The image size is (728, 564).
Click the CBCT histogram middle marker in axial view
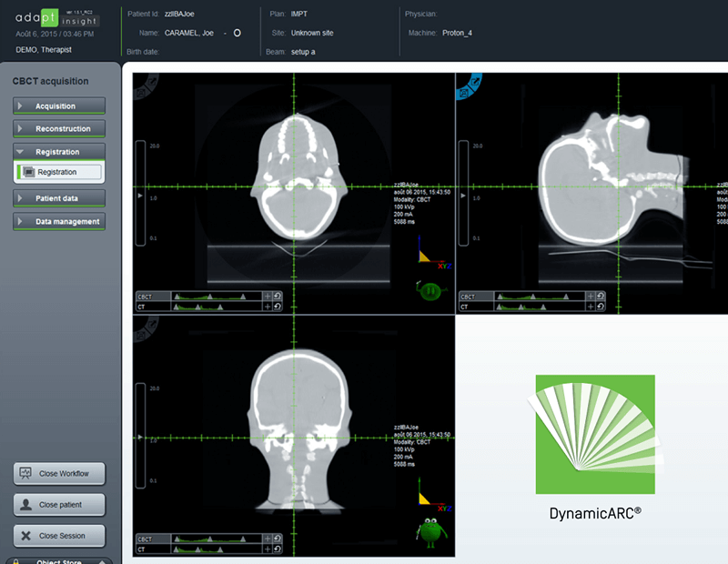[x=210, y=297]
